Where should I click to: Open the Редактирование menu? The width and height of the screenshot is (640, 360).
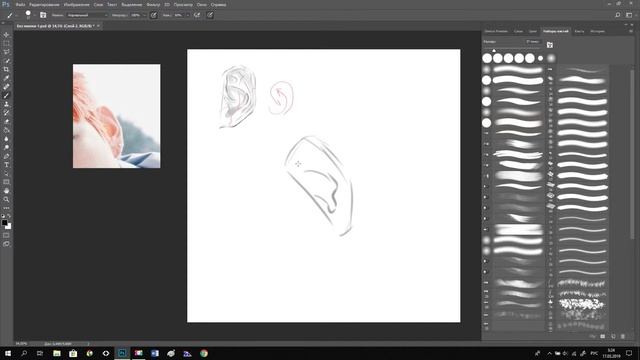click(44, 4)
